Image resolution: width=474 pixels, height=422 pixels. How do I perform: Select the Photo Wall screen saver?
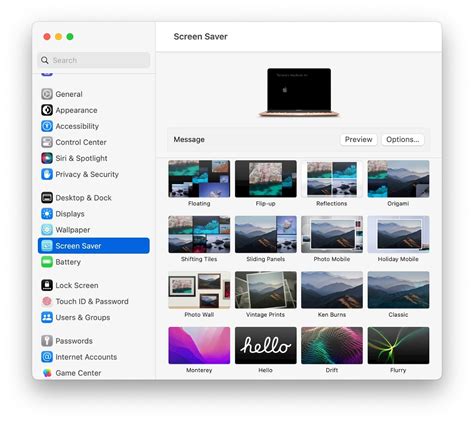click(199, 290)
